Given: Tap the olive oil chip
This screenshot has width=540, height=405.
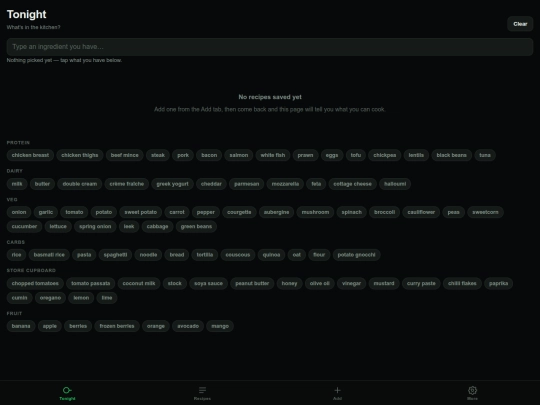Looking at the screenshot, I should [x=320, y=283].
